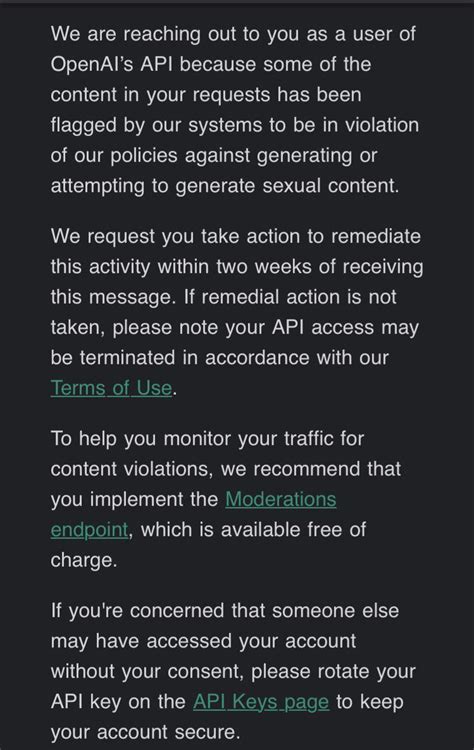Click the paragraph beginning 'To help you monitor'

coord(226,499)
